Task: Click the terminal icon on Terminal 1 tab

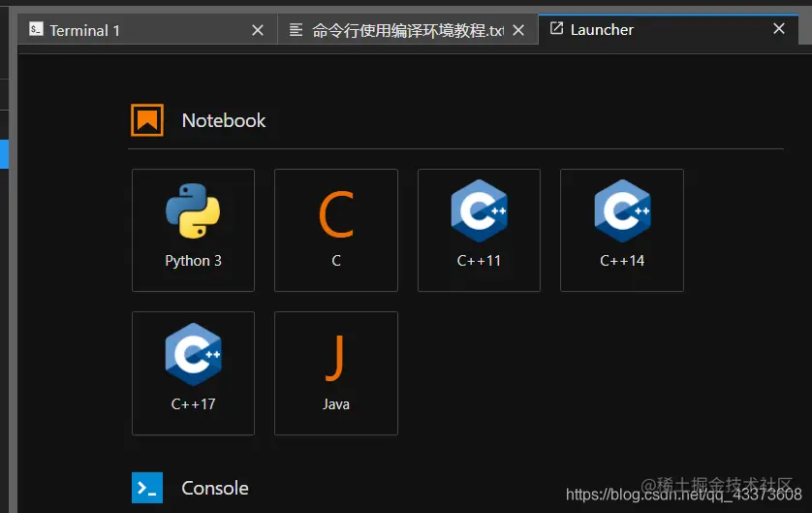Action: 36,29
